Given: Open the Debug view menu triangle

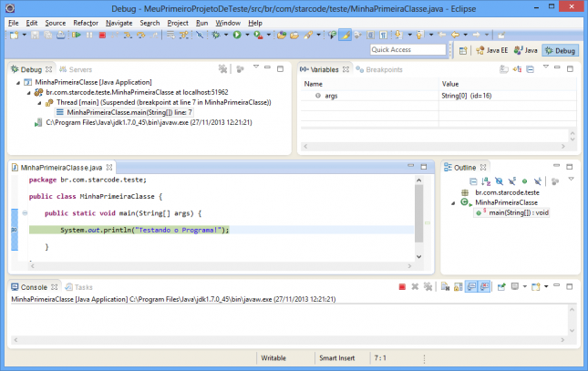Looking at the screenshot, I should tap(256, 67).
